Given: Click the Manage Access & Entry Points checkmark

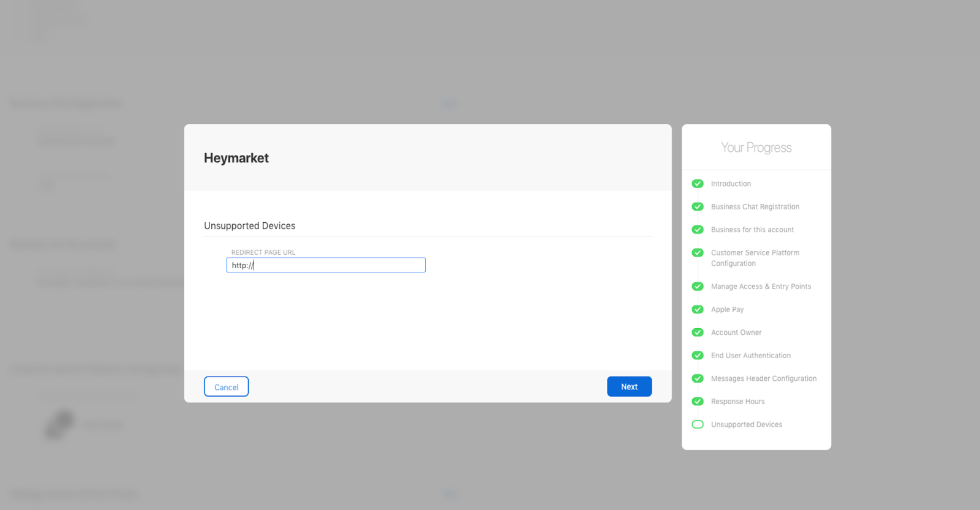Looking at the screenshot, I should pyautogui.click(x=698, y=287).
